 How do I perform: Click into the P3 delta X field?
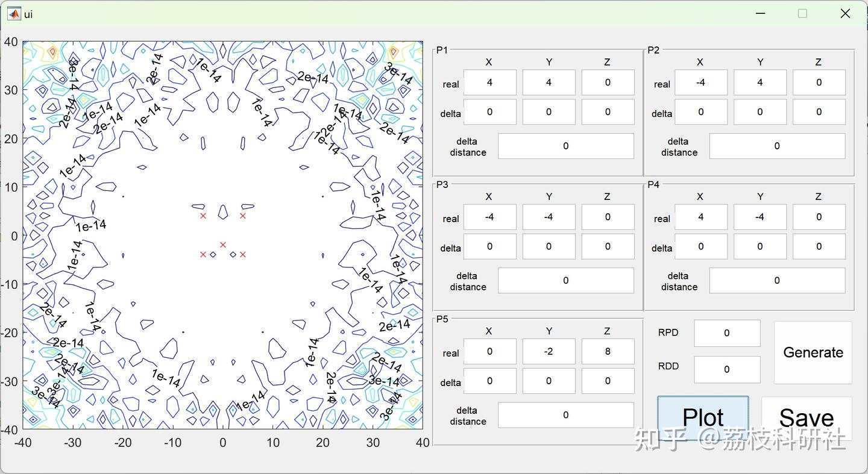489,246
